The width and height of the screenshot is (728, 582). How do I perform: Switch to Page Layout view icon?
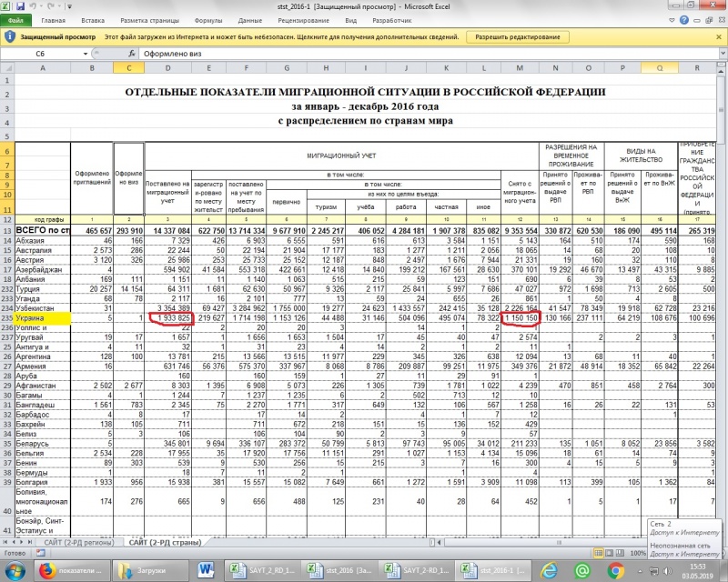[x=609, y=553]
